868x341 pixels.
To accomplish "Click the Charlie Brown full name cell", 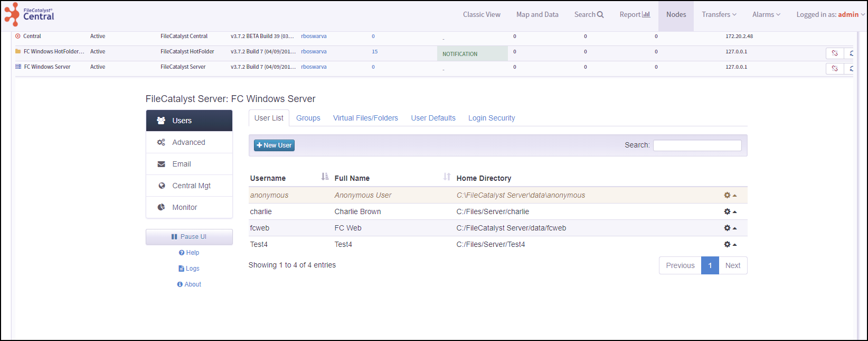I will click(x=357, y=211).
